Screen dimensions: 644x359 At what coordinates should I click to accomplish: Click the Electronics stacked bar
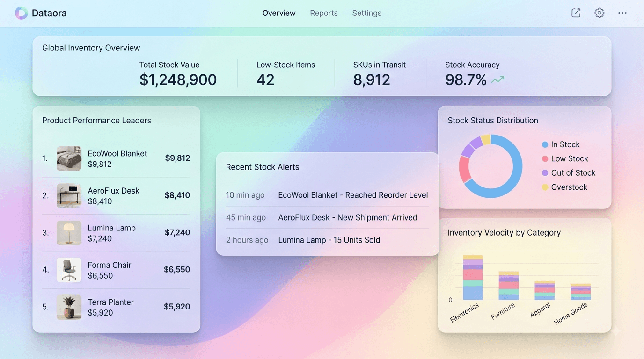click(x=473, y=278)
